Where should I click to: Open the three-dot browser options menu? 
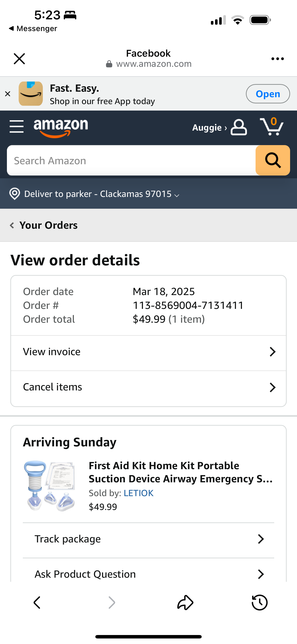277,59
